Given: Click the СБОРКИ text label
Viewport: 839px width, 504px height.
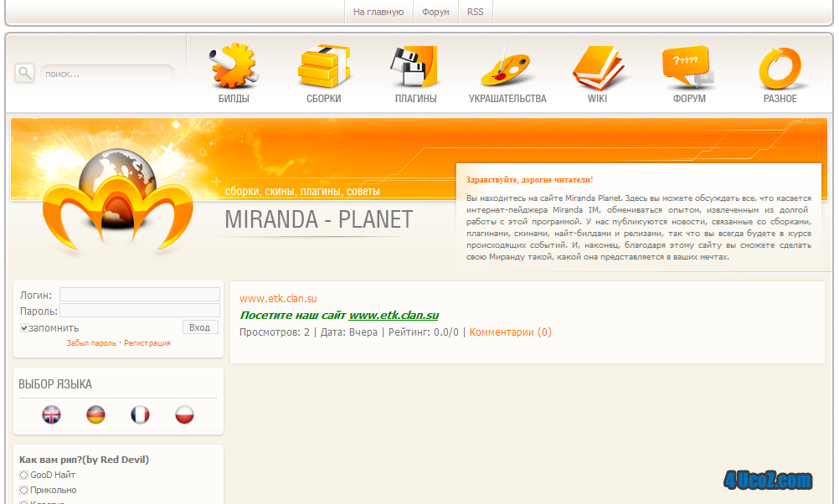Looking at the screenshot, I should click(x=324, y=99).
